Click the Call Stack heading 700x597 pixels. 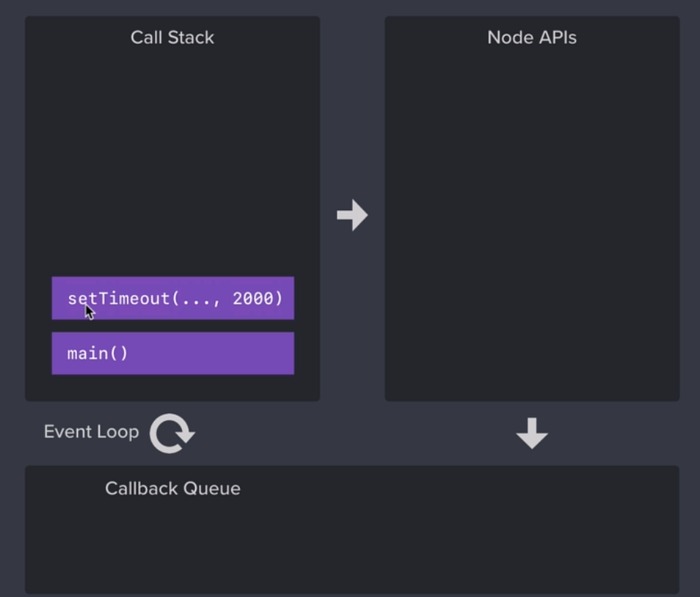[x=172, y=38]
